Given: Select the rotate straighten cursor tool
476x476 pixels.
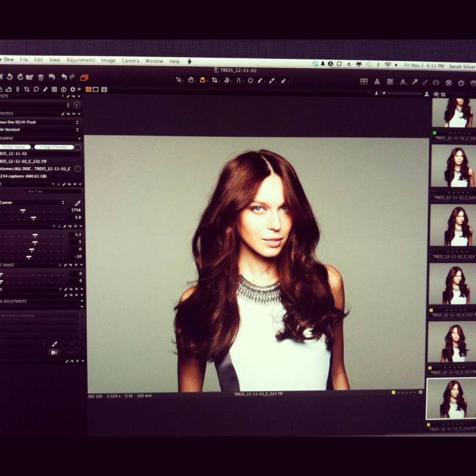Looking at the screenshot, I should click(227, 80).
